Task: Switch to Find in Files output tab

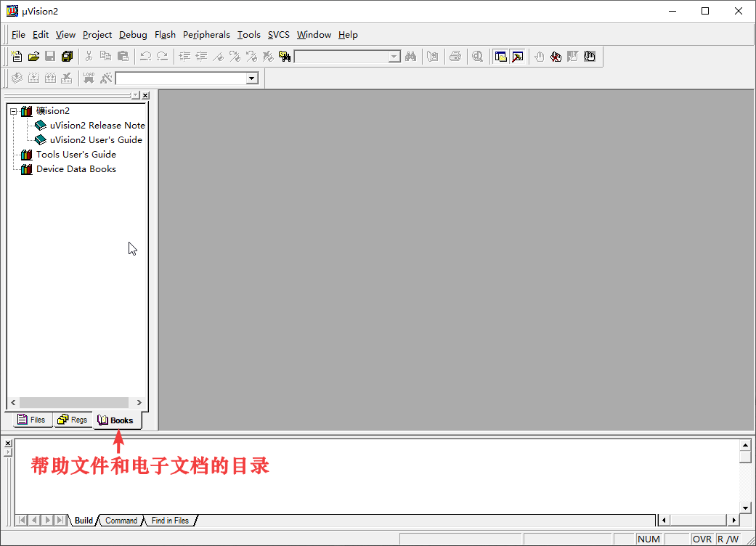Action: (x=170, y=521)
